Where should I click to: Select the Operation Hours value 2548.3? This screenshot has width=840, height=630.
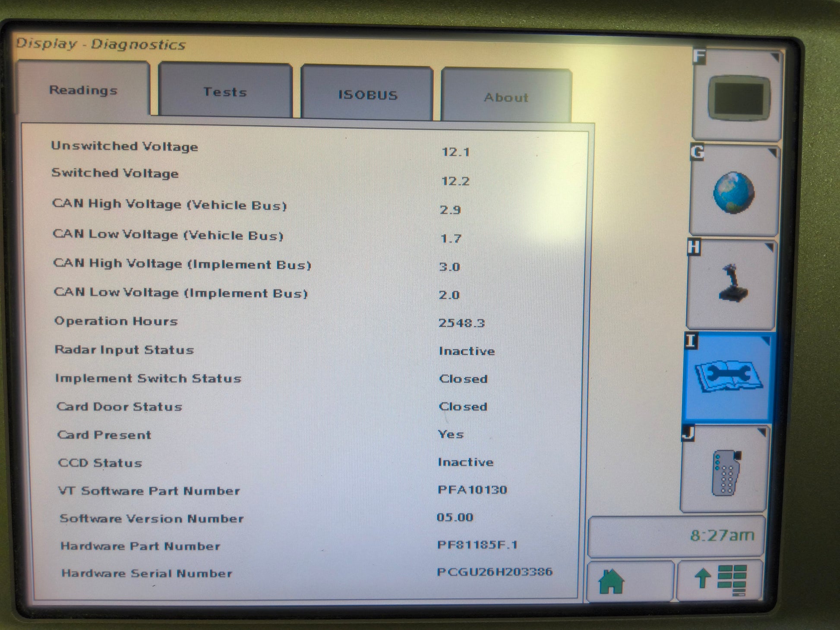461,323
